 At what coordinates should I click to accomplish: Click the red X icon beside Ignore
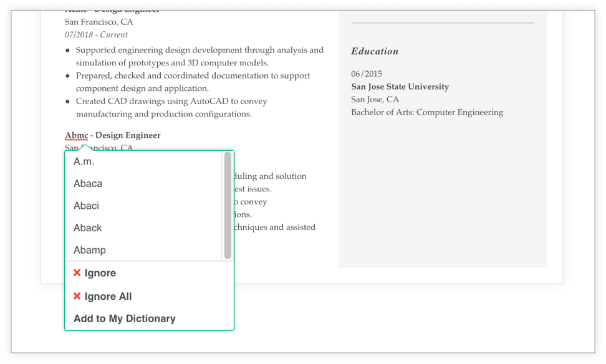pyautogui.click(x=77, y=273)
